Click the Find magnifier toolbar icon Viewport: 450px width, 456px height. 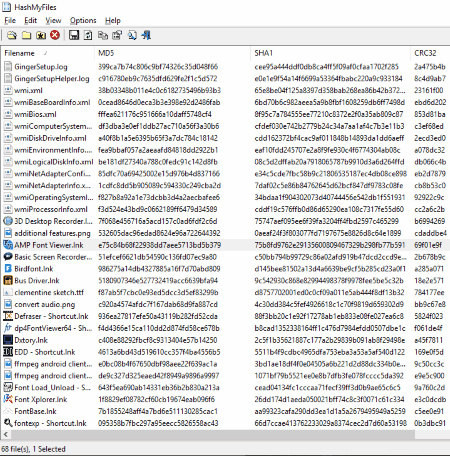pos(132,35)
